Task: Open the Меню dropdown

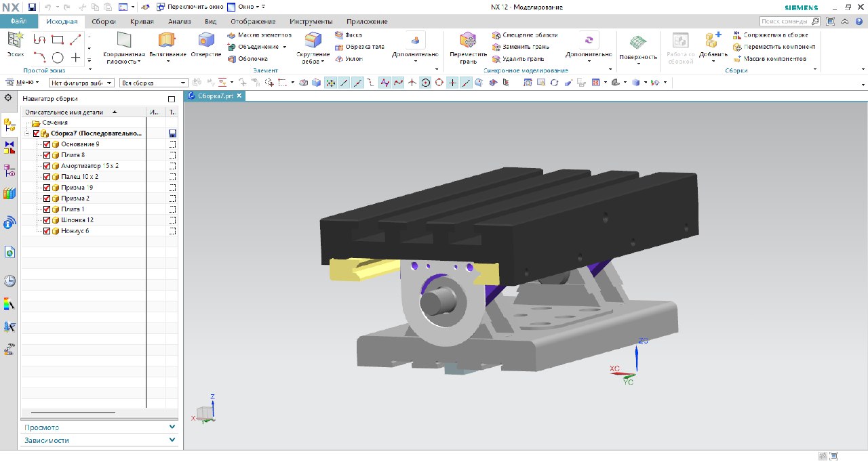Action: pyautogui.click(x=22, y=82)
